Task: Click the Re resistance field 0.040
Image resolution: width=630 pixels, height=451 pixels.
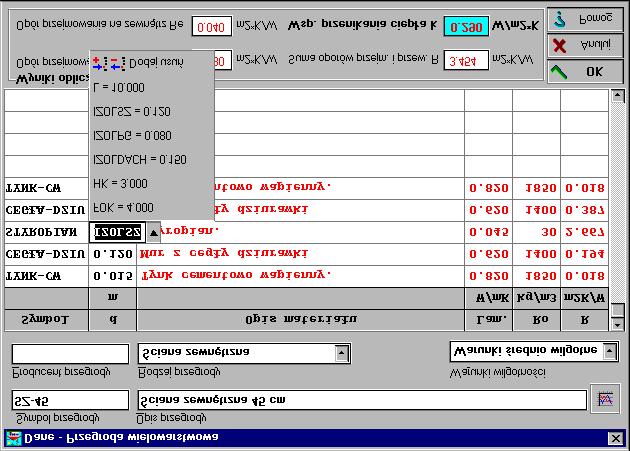Action: pos(212,26)
